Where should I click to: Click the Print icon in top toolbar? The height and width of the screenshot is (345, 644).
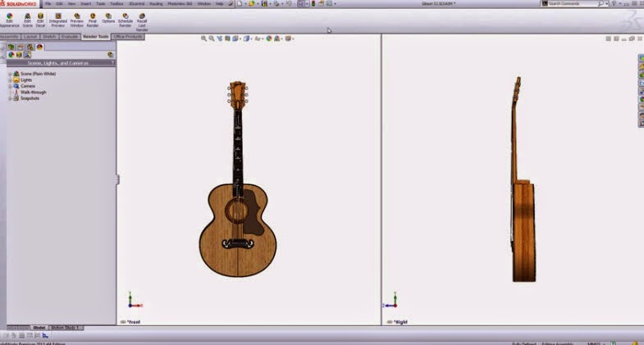pos(276,4)
